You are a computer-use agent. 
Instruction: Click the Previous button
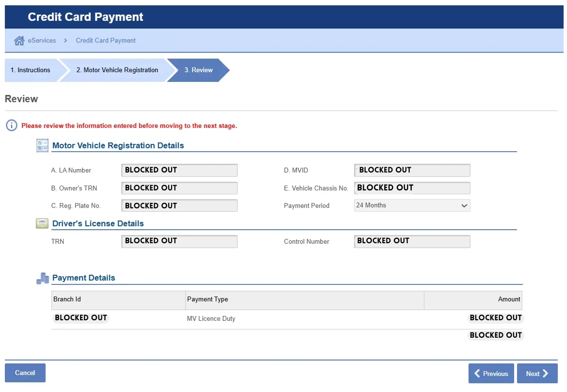point(491,374)
